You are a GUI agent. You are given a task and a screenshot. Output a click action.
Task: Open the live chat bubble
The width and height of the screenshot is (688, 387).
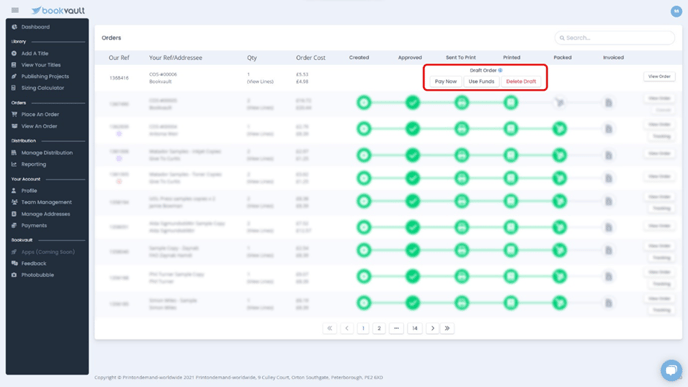[671, 370]
